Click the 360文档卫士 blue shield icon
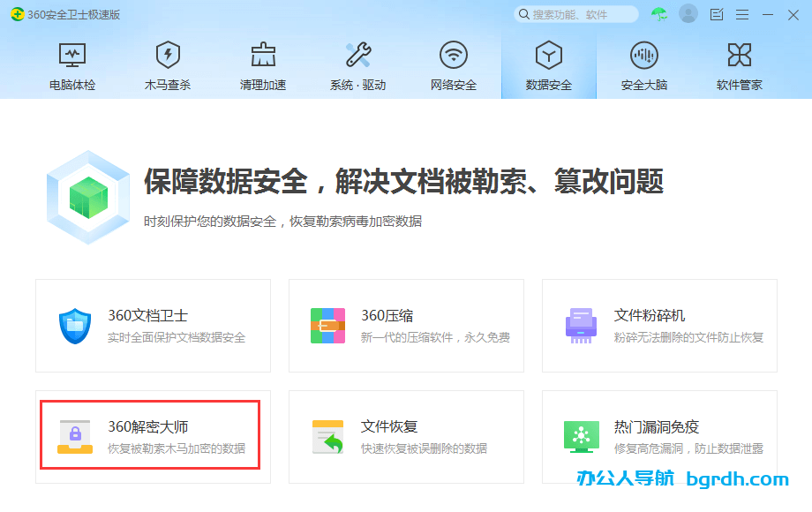812x512 pixels. pos(75,325)
